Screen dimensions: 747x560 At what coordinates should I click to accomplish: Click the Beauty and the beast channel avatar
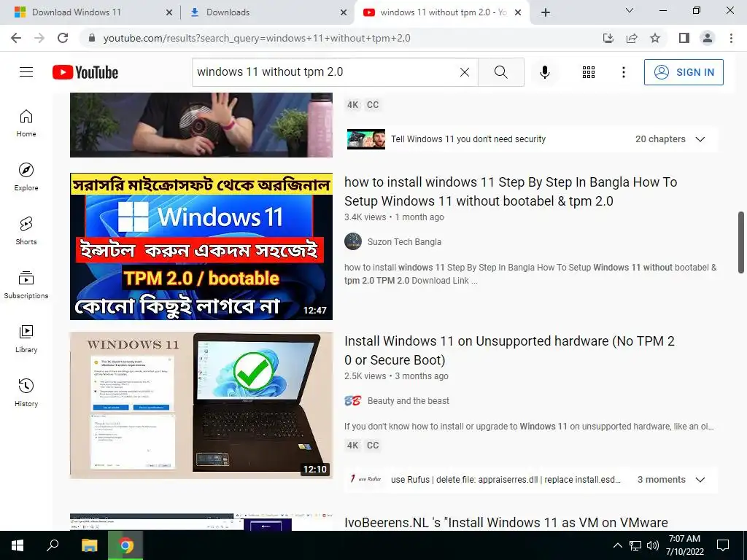point(353,401)
